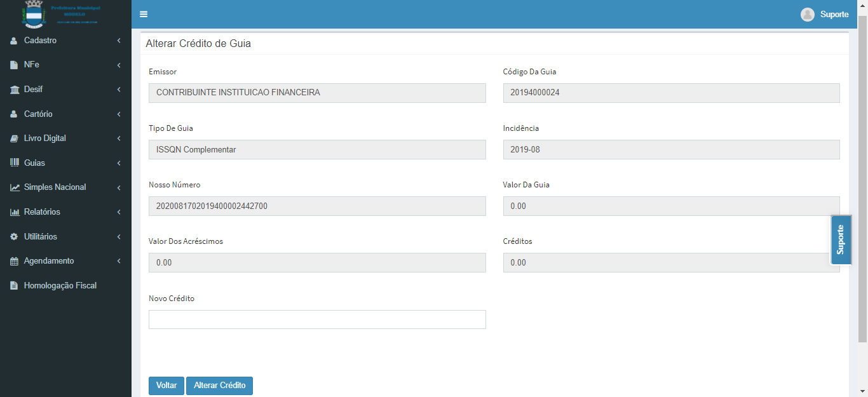
Task: Click the municipal coat of arms logo
Action: coord(32,14)
